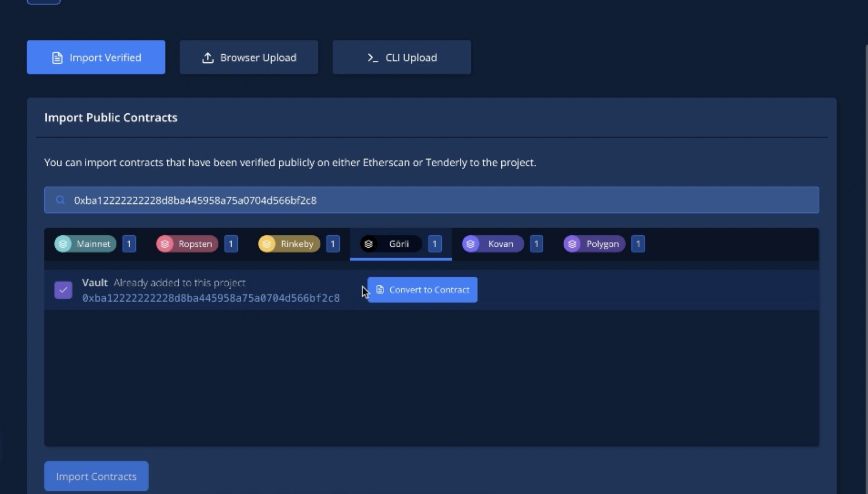Click the Import Public Contracts heading
This screenshot has height=494, width=868.
[111, 117]
